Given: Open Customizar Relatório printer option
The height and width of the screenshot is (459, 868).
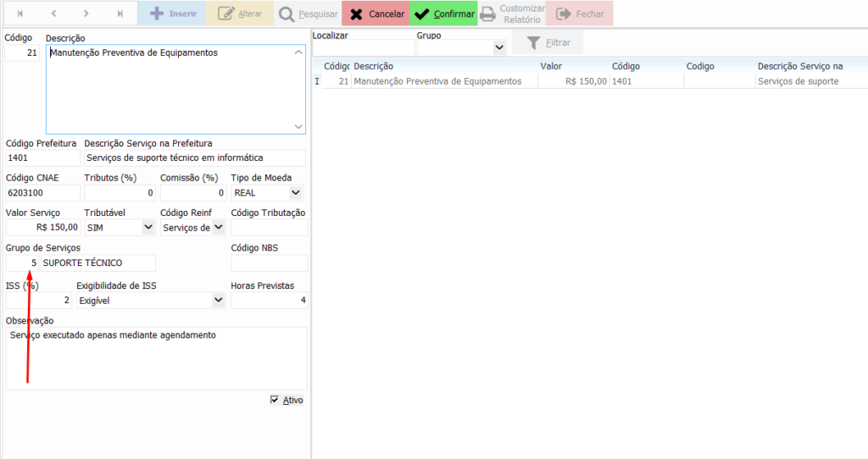Looking at the screenshot, I should click(512, 14).
